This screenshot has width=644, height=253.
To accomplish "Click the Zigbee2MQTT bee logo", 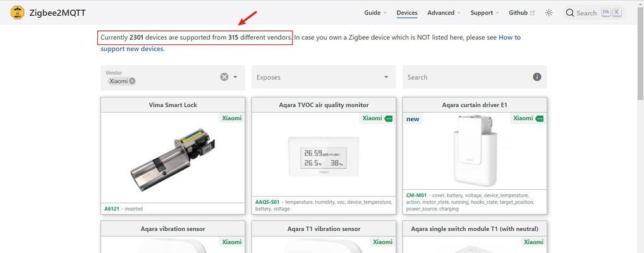I will pyautogui.click(x=17, y=13).
